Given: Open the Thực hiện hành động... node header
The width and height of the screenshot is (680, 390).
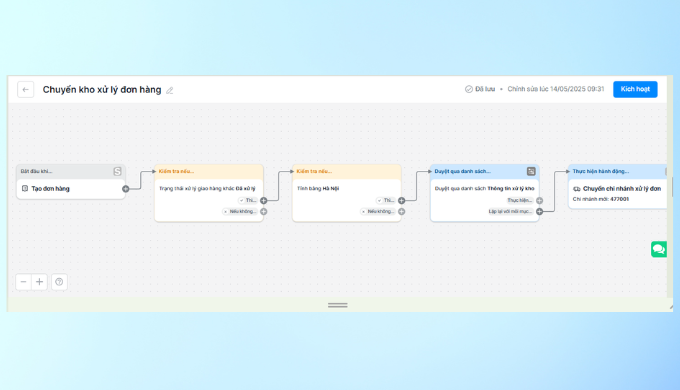Looking at the screenshot, I should pyautogui.click(x=618, y=171).
